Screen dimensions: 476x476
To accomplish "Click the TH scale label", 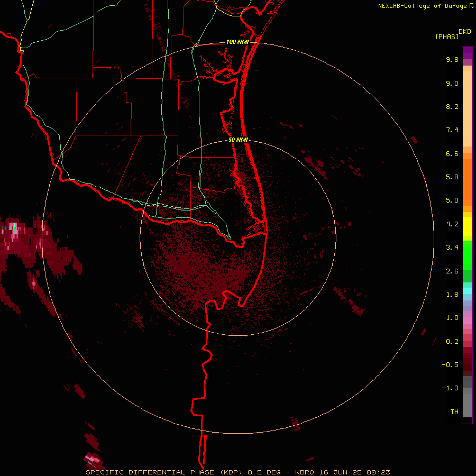I will coord(454,412).
